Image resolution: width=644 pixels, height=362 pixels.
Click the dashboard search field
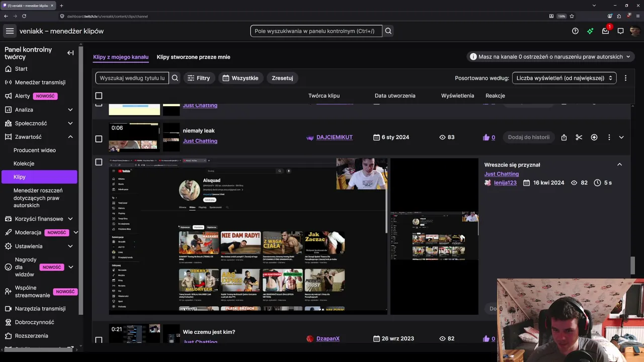click(x=316, y=31)
